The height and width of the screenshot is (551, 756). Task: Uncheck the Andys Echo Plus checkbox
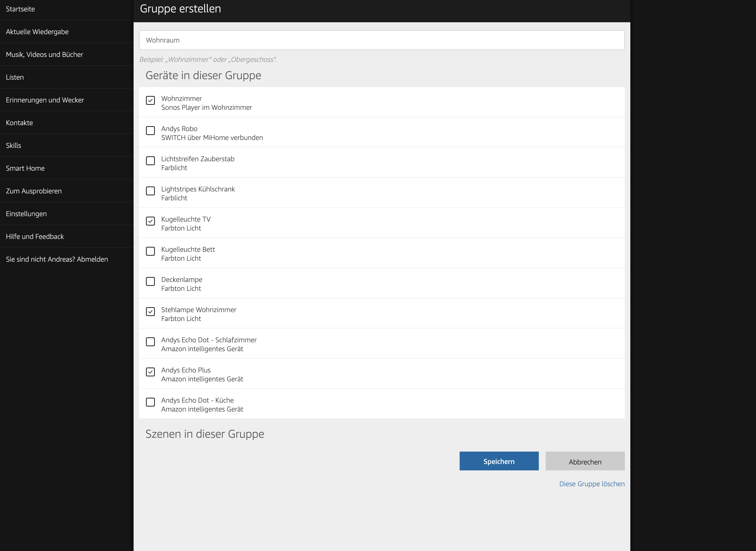(150, 372)
